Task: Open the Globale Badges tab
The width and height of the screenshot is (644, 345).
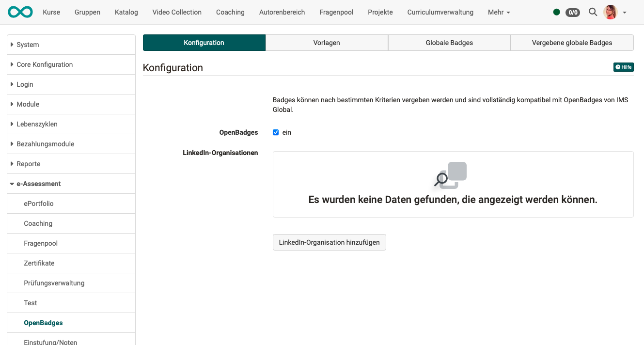Action: pyautogui.click(x=449, y=43)
